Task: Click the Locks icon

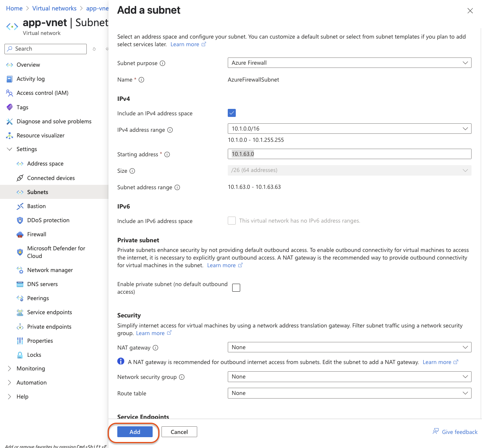Action: coord(20,355)
